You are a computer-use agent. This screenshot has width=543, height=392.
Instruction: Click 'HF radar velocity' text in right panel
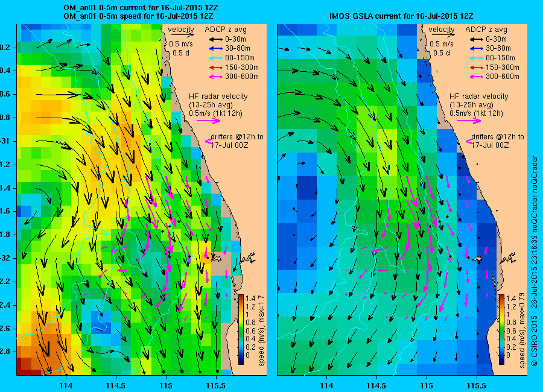click(x=479, y=96)
